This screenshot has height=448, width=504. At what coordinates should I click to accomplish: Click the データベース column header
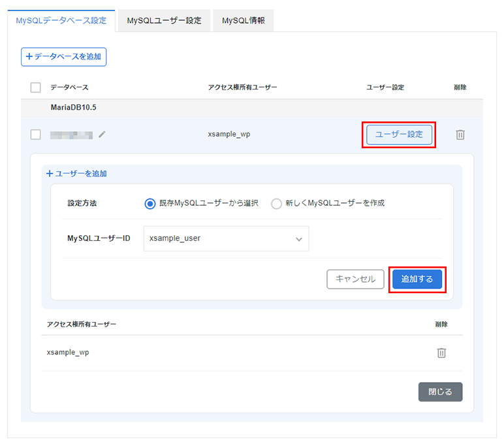tap(69, 88)
